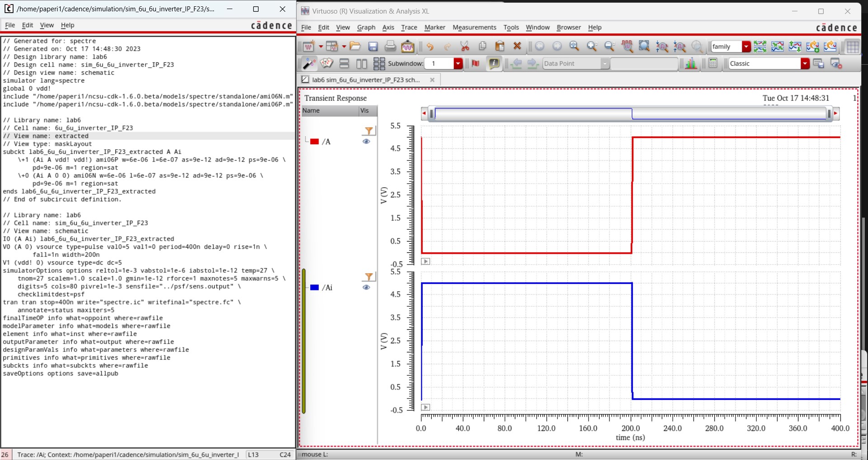Toggle visibility eye for /A trace
The height and width of the screenshot is (460, 868).
(366, 142)
